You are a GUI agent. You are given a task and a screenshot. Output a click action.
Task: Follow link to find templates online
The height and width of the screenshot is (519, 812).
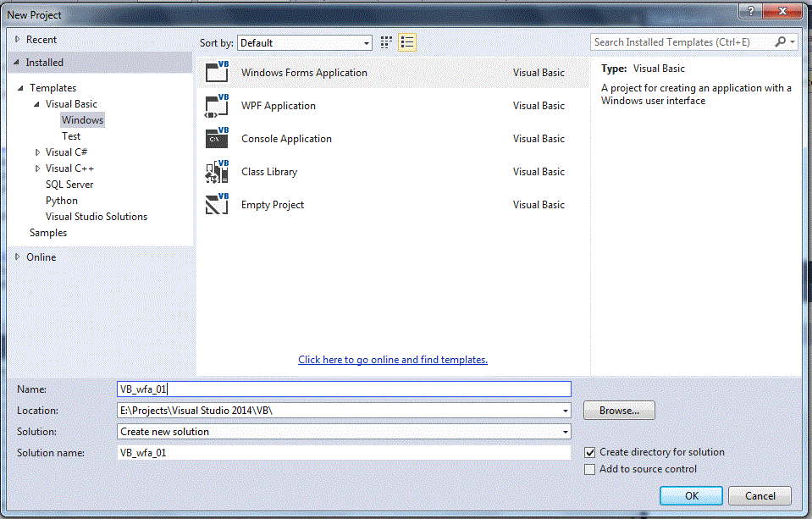393,360
